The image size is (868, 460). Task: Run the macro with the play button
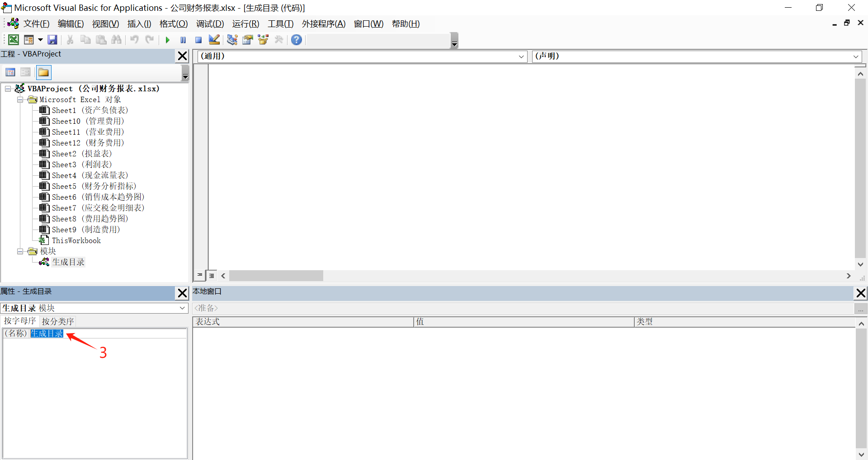pyautogui.click(x=168, y=40)
